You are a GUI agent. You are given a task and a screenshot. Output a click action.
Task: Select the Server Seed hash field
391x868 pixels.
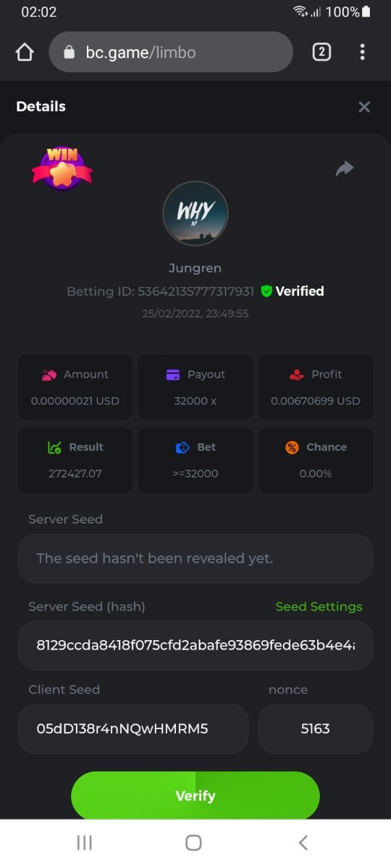pos(195,645)
